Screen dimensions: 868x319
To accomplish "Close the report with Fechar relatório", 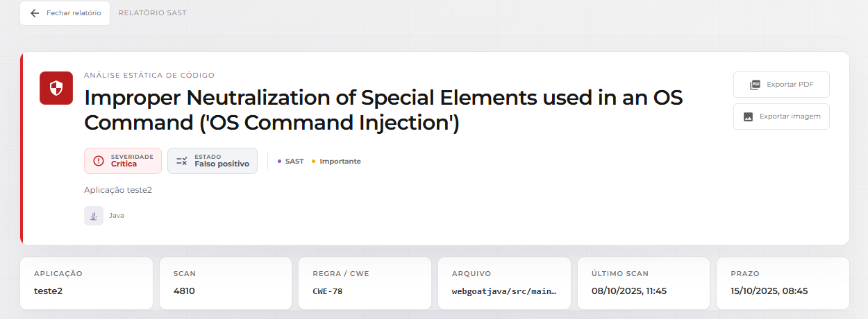I will click(65, 13).
